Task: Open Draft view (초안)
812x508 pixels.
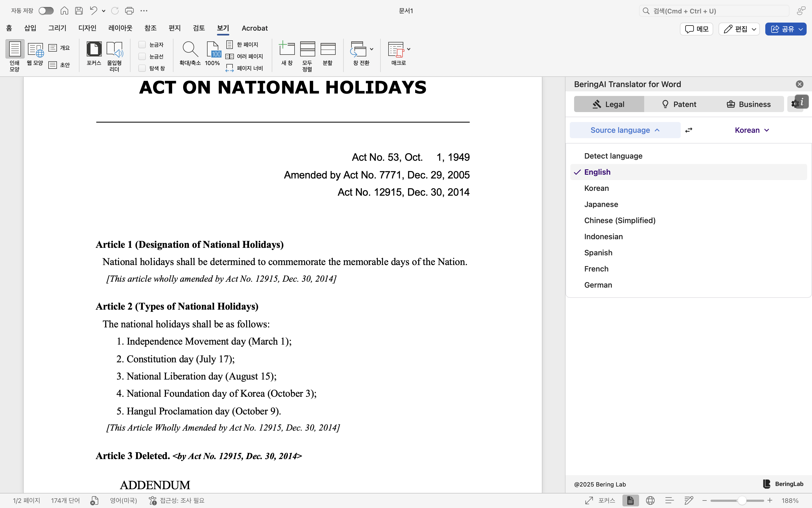Action: pos(59,65)
